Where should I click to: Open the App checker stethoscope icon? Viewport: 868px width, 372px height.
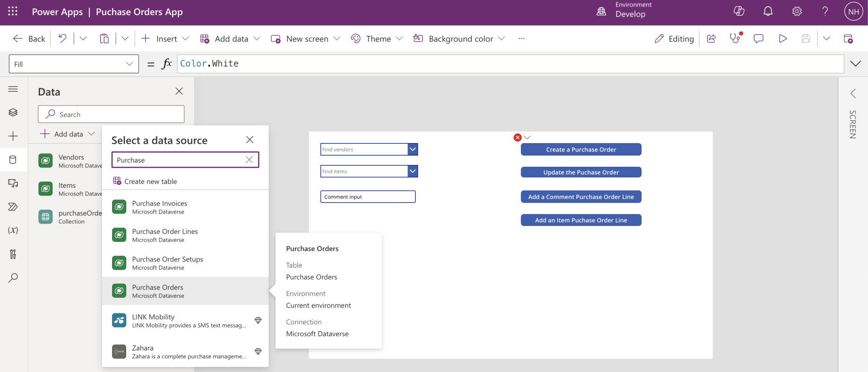coord(735,39)
